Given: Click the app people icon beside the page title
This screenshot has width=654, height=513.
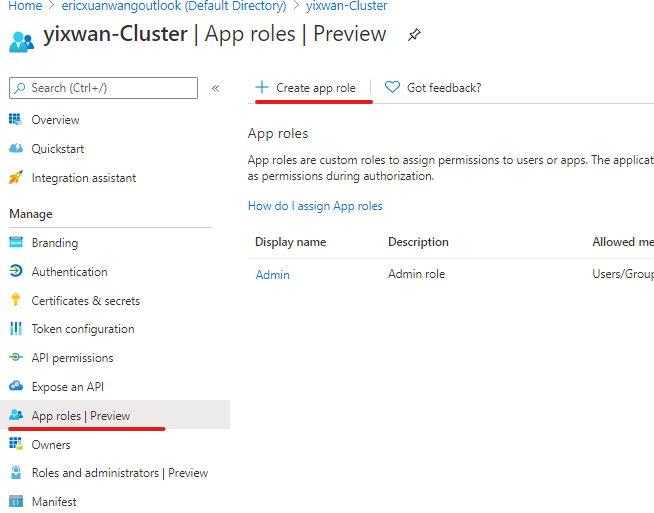Looking at the screenshot, I should 21,42.
